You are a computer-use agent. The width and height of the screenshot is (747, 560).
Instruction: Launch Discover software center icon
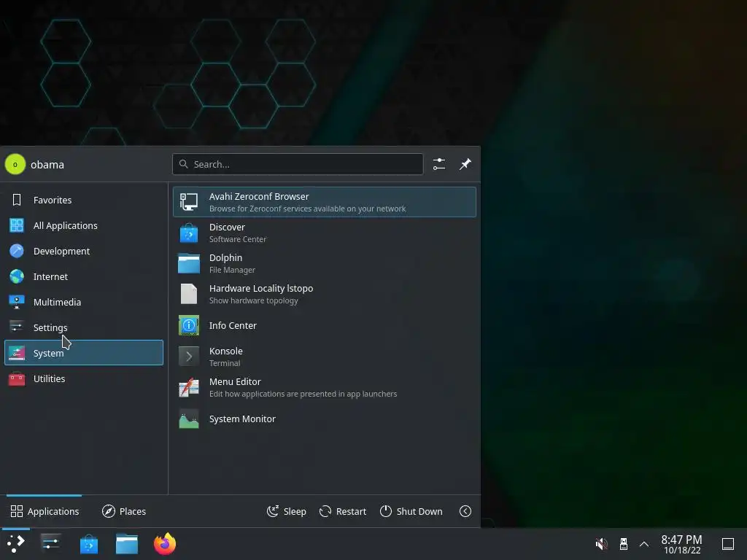[x=189, y=233]
